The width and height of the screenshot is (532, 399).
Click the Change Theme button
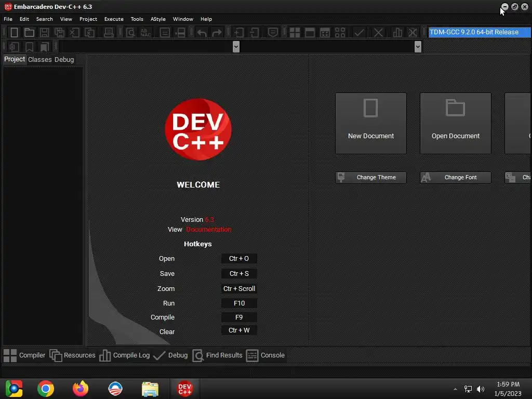pyautogui.click(x=371, y=178)
